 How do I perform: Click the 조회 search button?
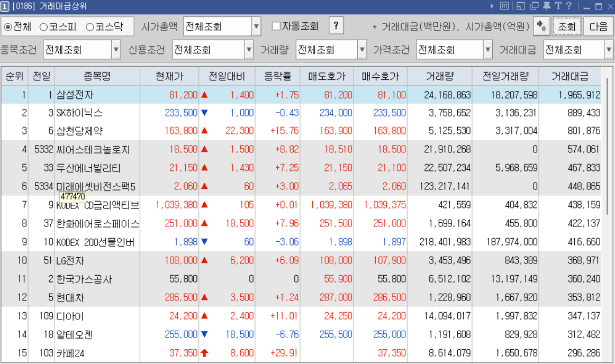(x=567, y=26)
